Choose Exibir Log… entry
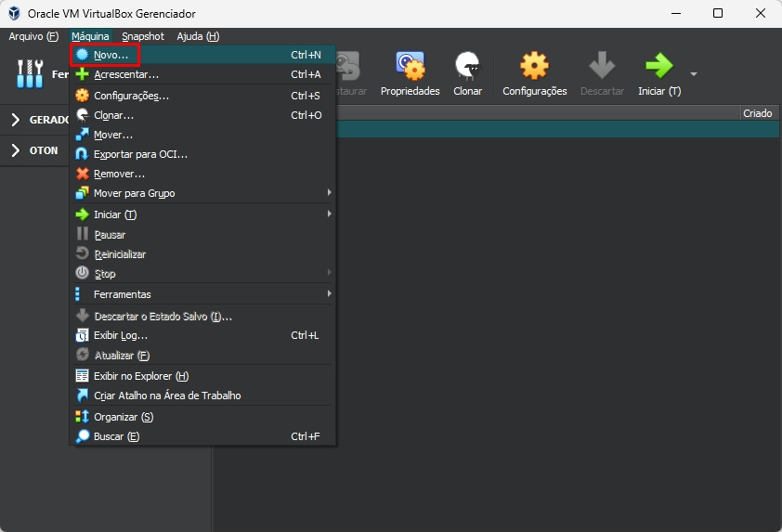Image resolution: width=782 pixels, height=532 pixels. coord(202,335)
